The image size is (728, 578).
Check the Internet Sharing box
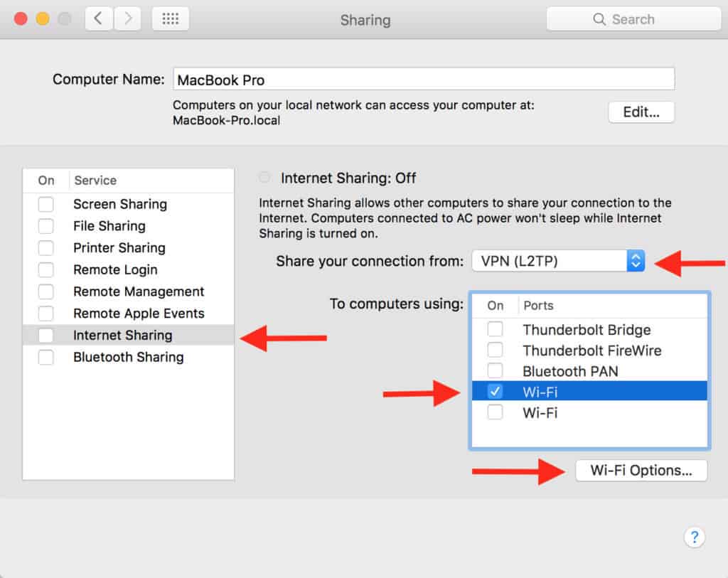point(45,335)
